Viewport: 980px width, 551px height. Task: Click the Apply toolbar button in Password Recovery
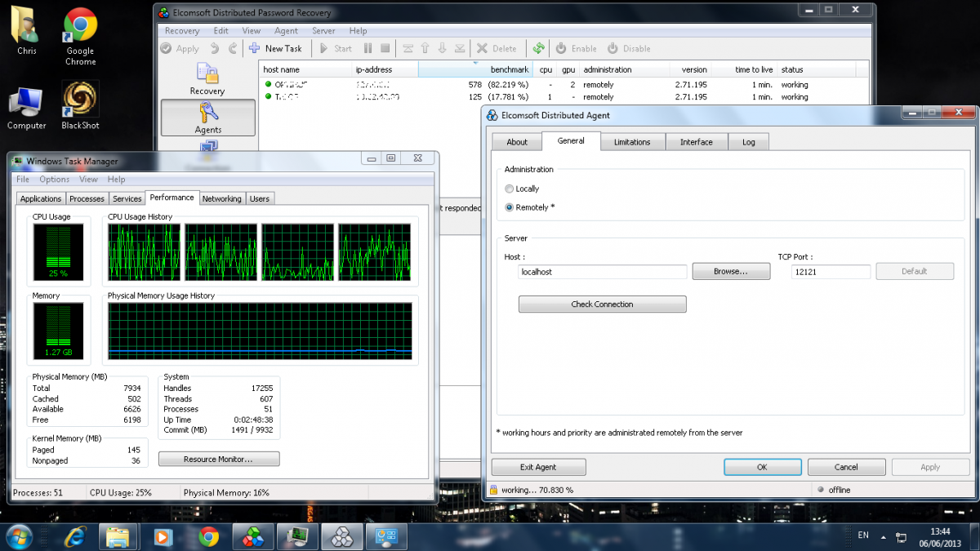click(x=179, y=48)
